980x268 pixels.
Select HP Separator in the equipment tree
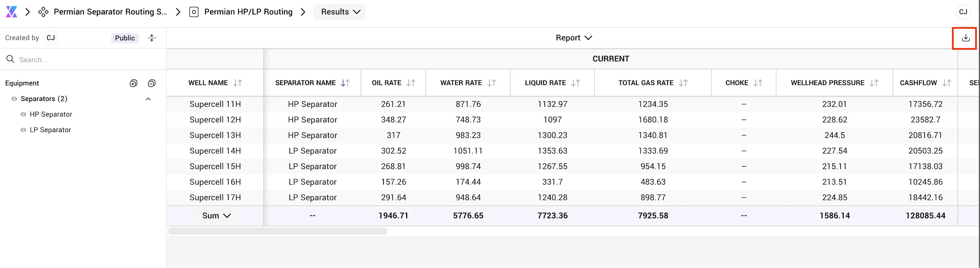tap(51, 114)
